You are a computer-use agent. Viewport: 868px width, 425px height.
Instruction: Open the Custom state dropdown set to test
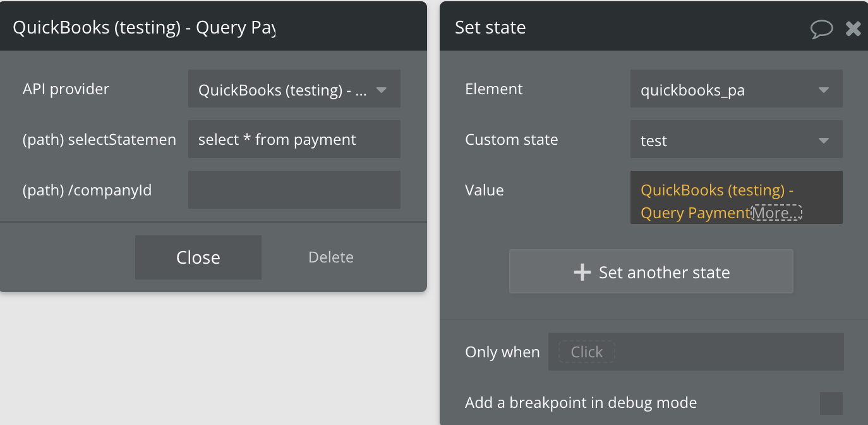coord(736,140)
